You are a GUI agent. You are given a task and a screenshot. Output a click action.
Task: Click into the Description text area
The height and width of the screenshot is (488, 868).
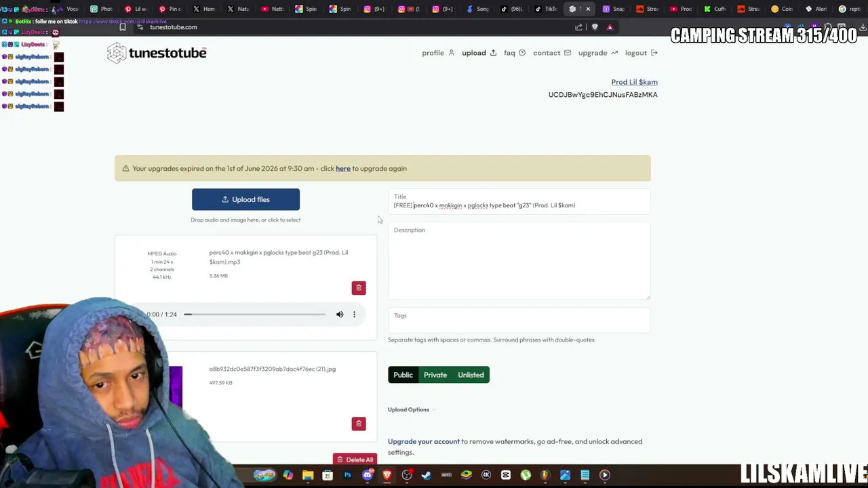pos(519,261)
